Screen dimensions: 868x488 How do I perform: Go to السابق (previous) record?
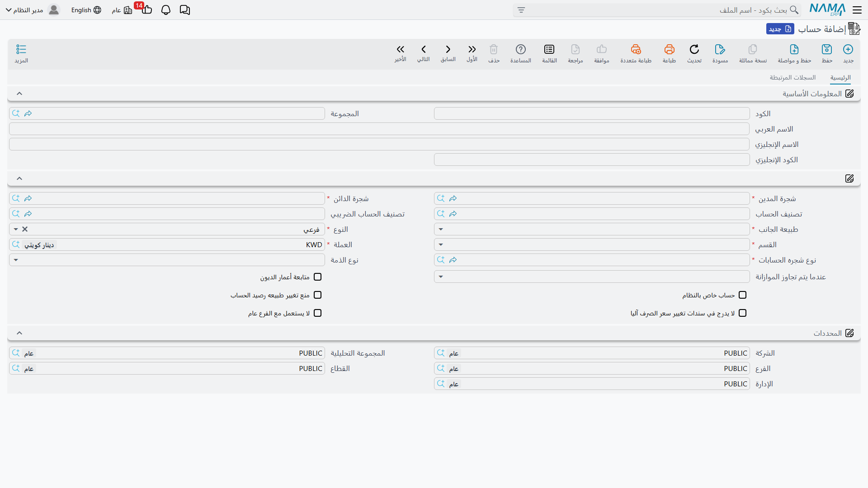(448, 49)
